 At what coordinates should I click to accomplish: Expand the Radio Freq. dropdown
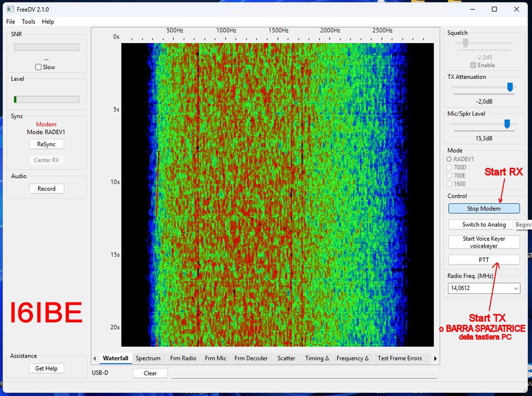point(516,288)
